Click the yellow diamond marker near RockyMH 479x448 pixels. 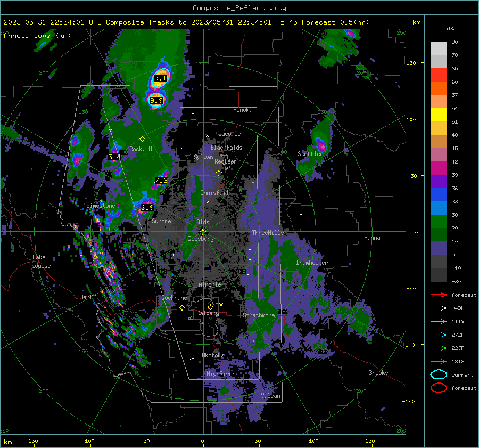[142, 139]
